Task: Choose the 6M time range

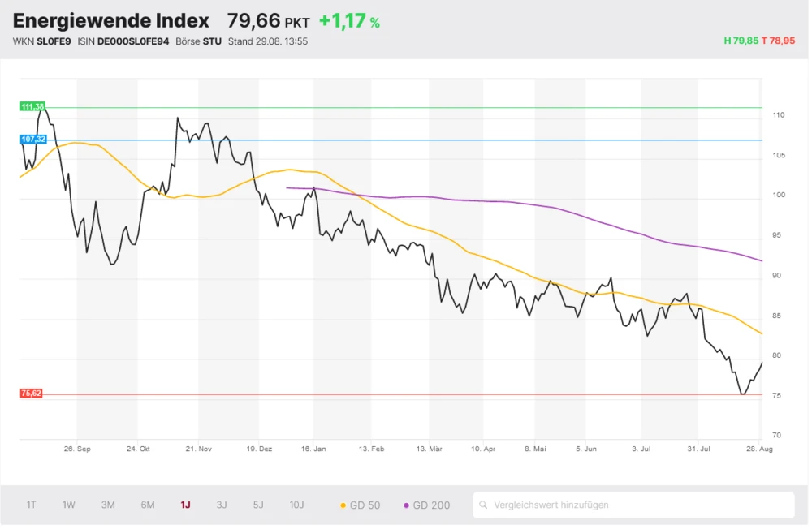Action: tap(148, 505)
